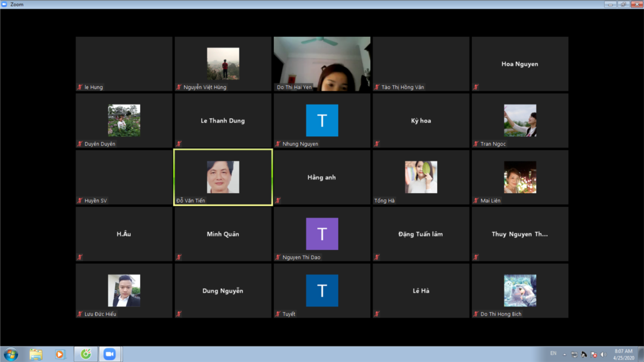Select Do Thi Hai Yen's live video tile
This screenshot has height=362, width=644.
322,64
